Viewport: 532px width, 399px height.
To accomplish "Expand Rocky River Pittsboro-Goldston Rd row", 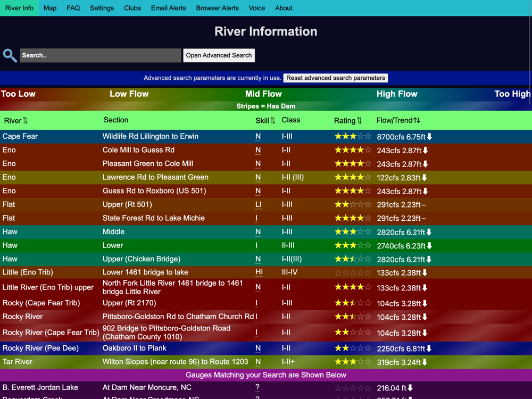I will [266, 317].
